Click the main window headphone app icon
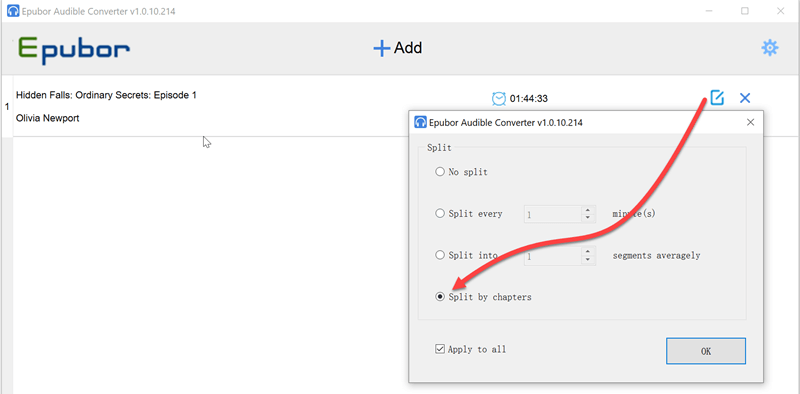800x394 pixels. coord(13,11)
